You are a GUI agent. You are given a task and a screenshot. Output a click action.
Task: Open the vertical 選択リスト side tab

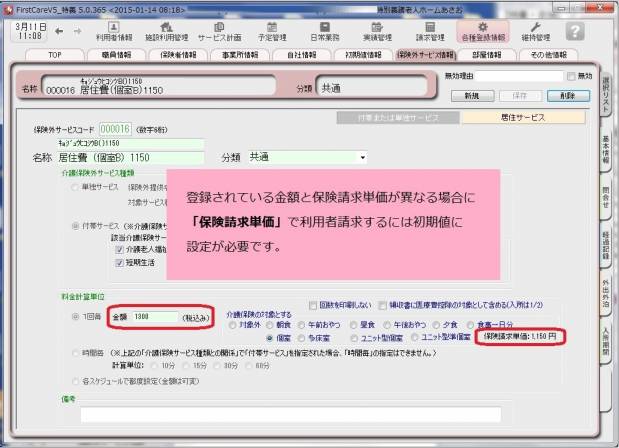tap(609, 91)
